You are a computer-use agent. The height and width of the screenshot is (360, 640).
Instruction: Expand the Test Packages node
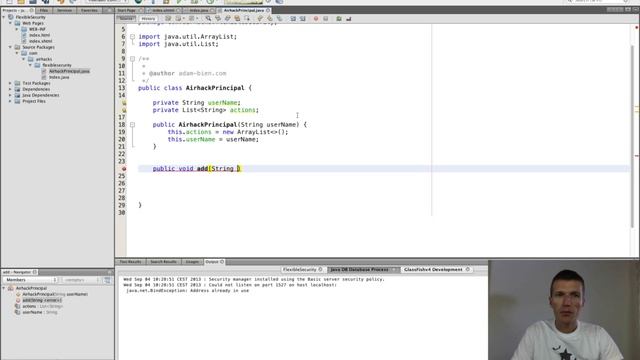pyautogui.click(x=10, y=83)
